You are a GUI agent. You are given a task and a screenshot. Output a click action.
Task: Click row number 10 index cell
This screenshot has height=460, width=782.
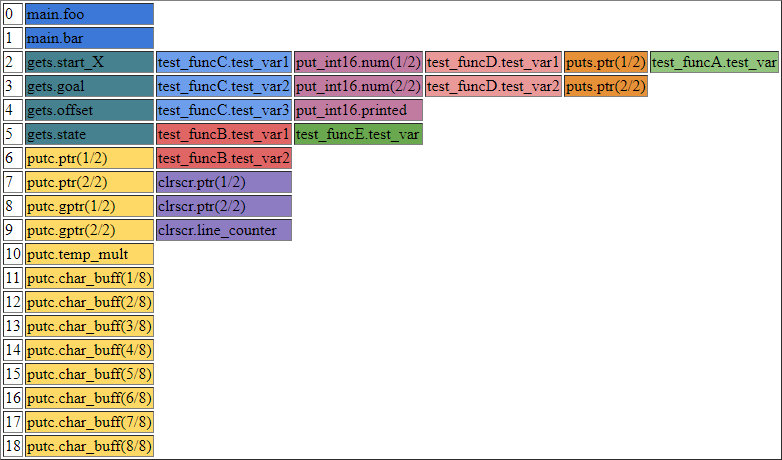point(13,254)
